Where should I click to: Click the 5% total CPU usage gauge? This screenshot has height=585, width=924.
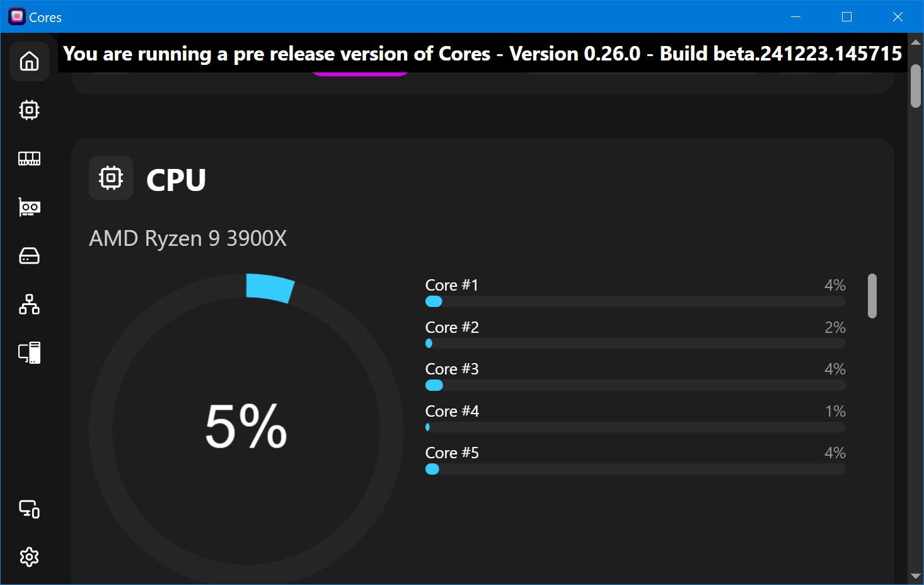(246, 427)
